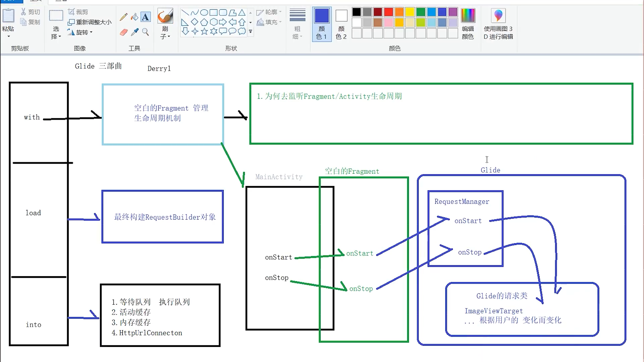Screen dimensions: 644x362
Task: Select the Eraser tool
Action: tap(123, 32)
